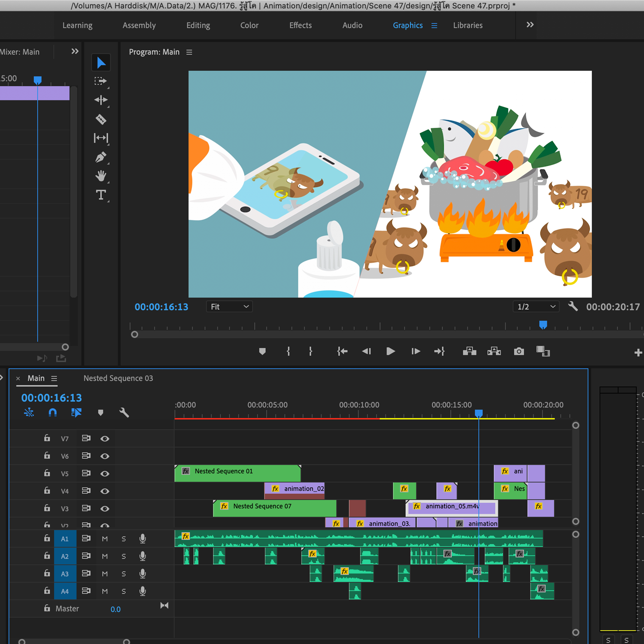Switch to the Editing workspace
Screen dimensions: 644x644
tap(198, 25)
